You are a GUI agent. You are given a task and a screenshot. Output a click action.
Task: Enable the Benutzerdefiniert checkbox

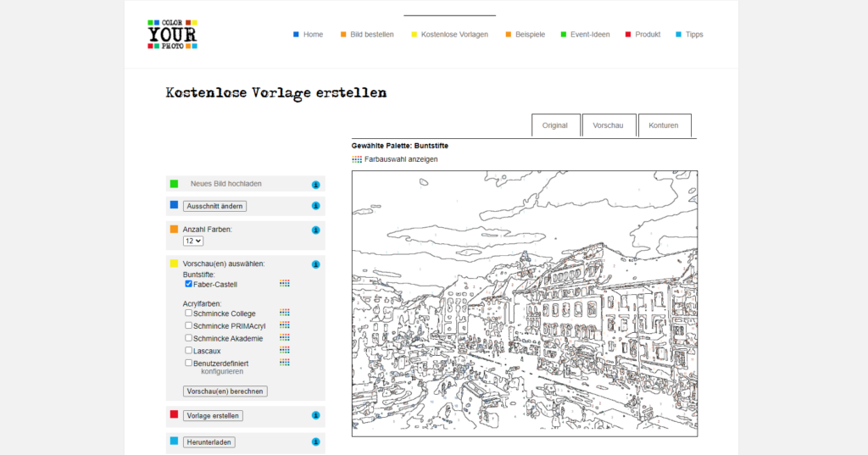pyautogui.click(x=188, y=363)
